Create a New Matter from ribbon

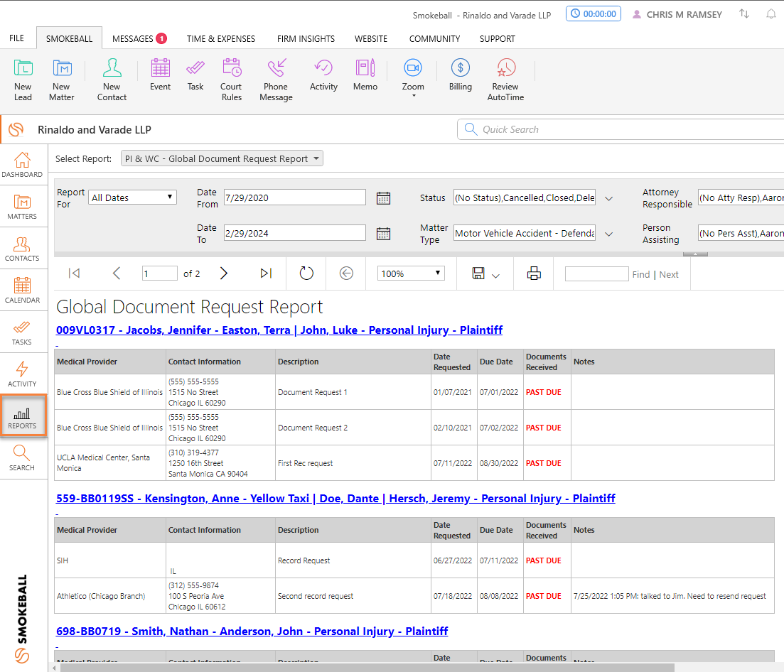[62, 80]
